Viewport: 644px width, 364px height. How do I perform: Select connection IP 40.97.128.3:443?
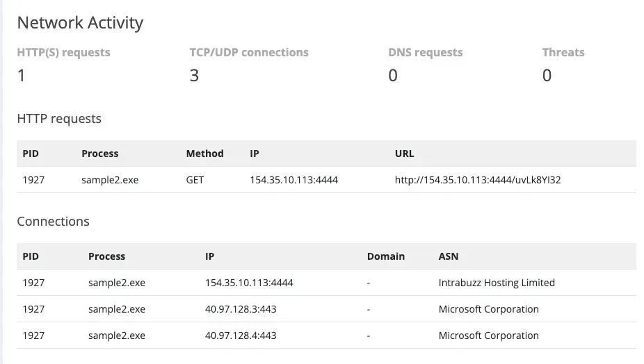pyautogui.click(x=241, y=309)
